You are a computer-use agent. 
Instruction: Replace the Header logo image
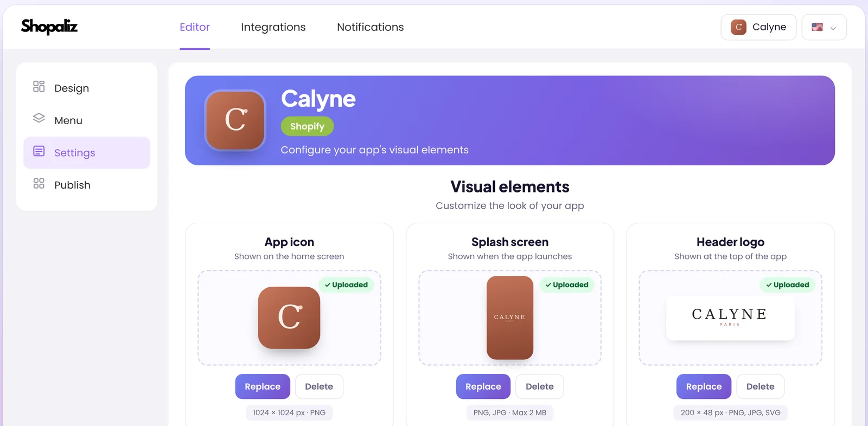coord(704,386)
